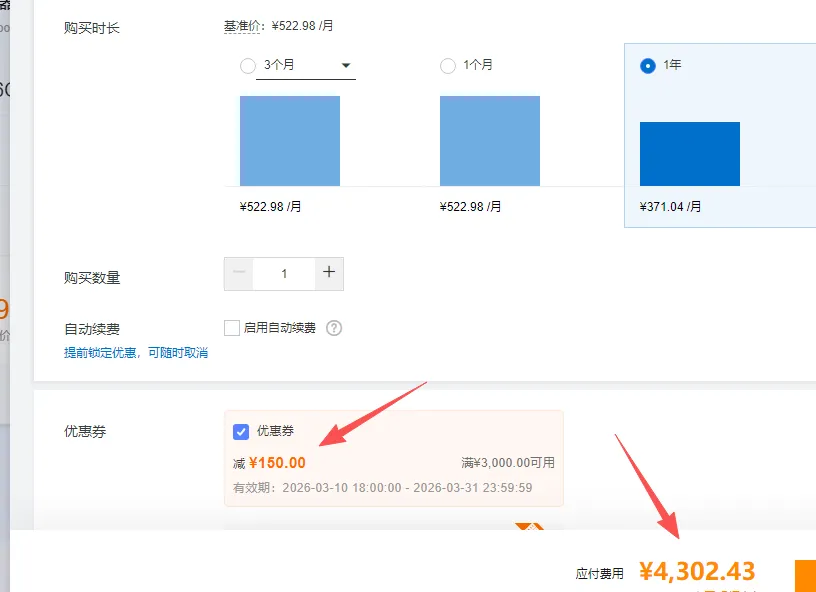Click the ¥522.98 /月 price under 3个月
This screenshot has width=816, height=592.
pyautogui.click(x=270, y=207)
